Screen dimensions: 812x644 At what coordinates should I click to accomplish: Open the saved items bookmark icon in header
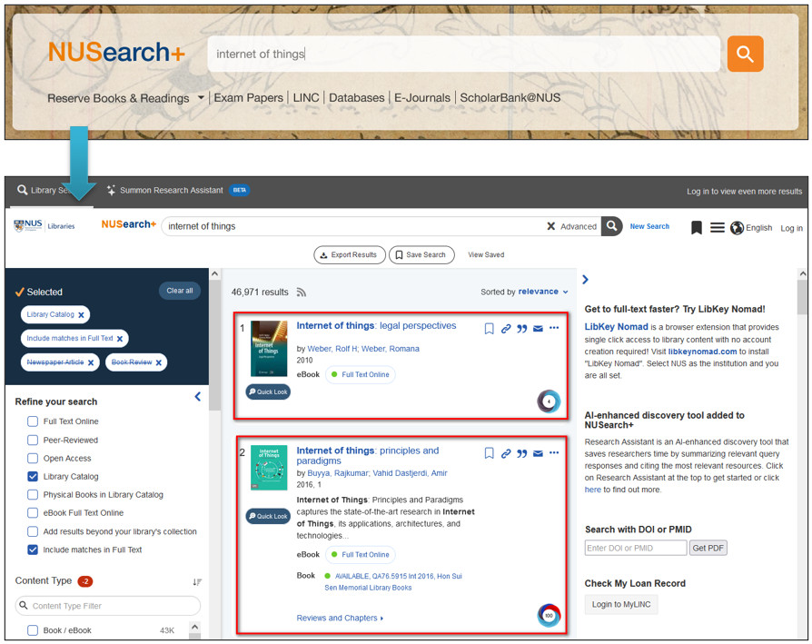(697, 227)
